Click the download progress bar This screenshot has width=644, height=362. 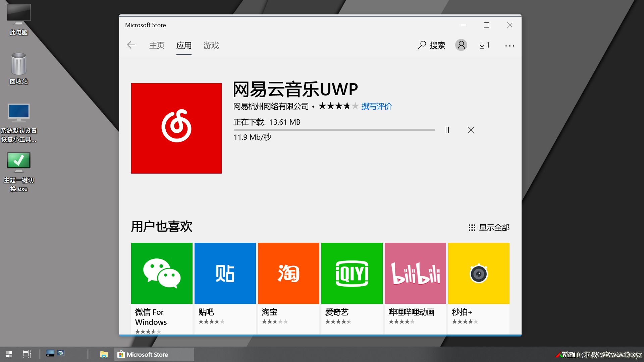click(x=334, y=130)
